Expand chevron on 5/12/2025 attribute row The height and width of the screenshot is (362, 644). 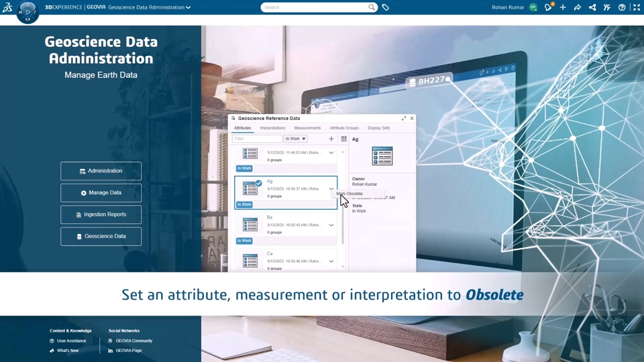click(x=331, y=153)
